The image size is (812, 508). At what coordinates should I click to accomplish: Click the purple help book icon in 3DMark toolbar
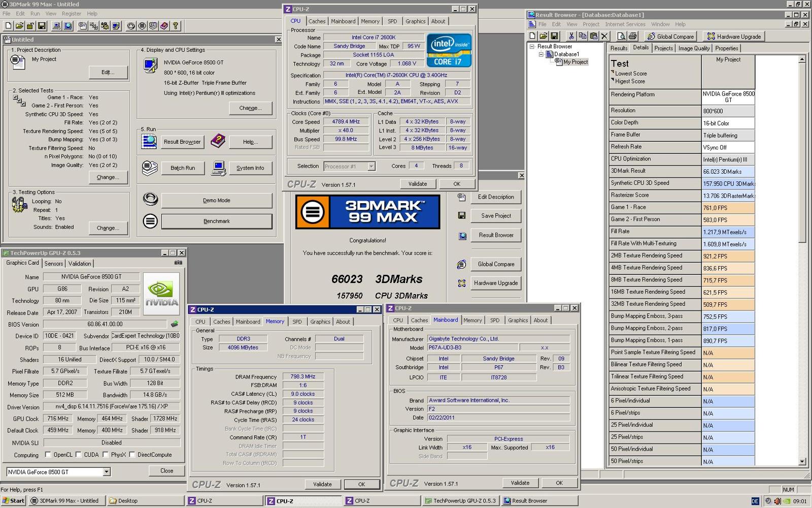click(164, 25)
